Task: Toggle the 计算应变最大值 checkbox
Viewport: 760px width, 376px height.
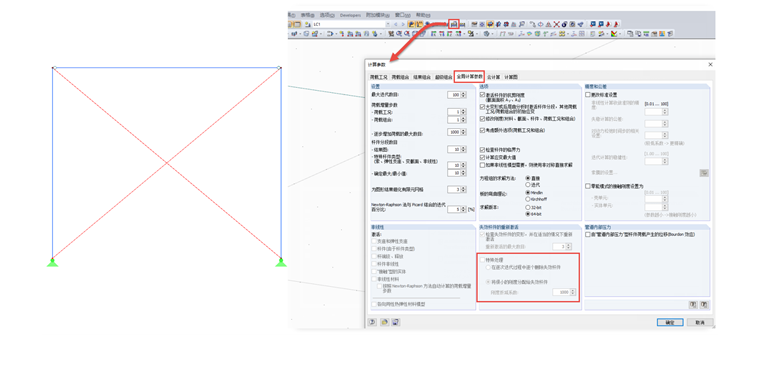Action: point(482,157)
